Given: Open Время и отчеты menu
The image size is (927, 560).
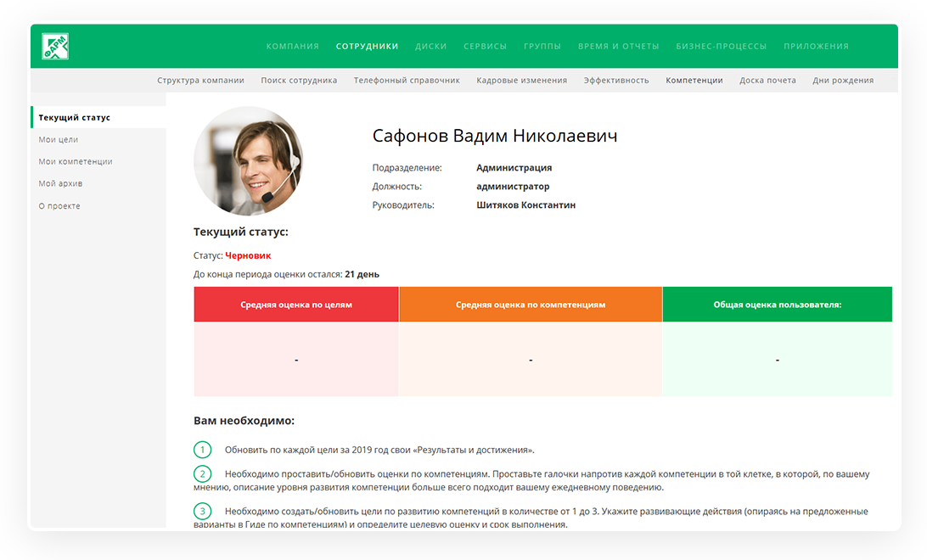Looking at the screenshot, I should [618, 46].
